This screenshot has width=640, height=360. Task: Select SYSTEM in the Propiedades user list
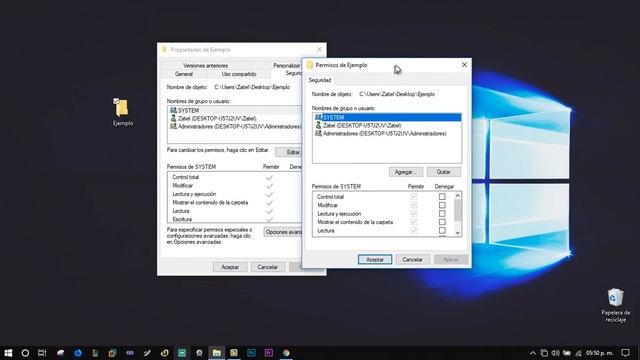coord(235,111)
